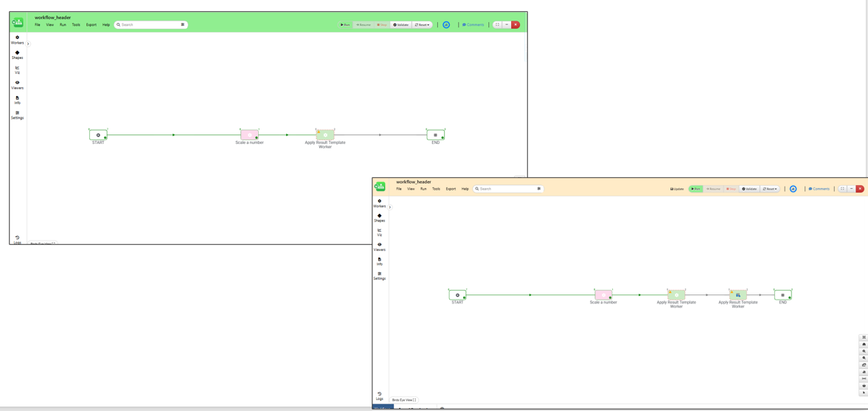Open Reset dropdown in top-left window
This screenshot has width=868, height=411.
(x=422, y=25)
